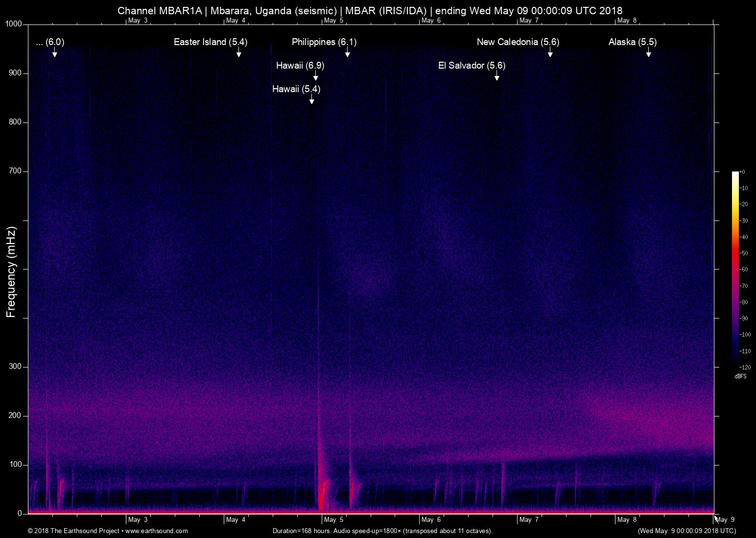Click the 200 mHz frequency tick label
Viewport: 756px width, 538px height.
tap(15, 416)
